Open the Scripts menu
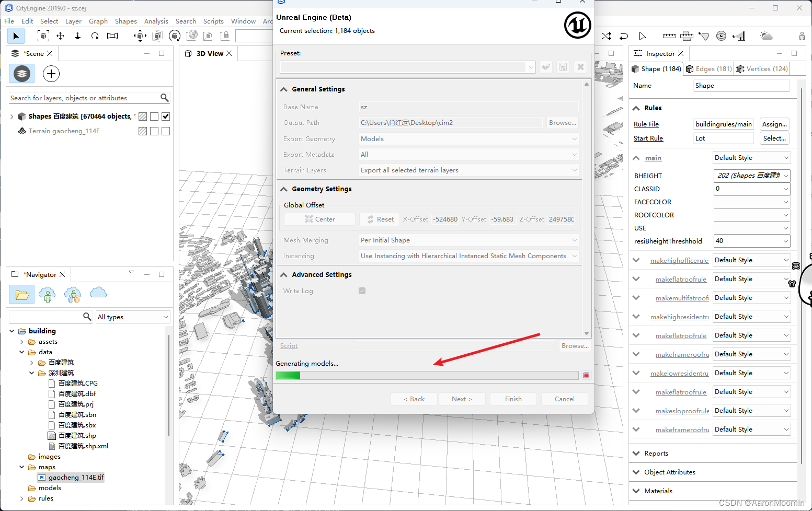The height and width of the screenshot is (511, 812). pos(213,21)
